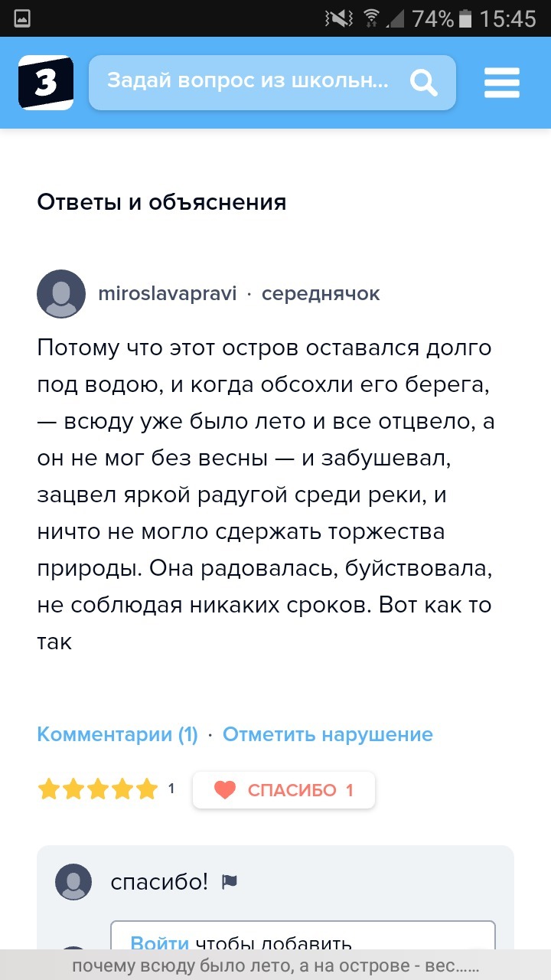Screen dimensions: 551x980
Task: Rate answer with first star
Action: point(49,789)
